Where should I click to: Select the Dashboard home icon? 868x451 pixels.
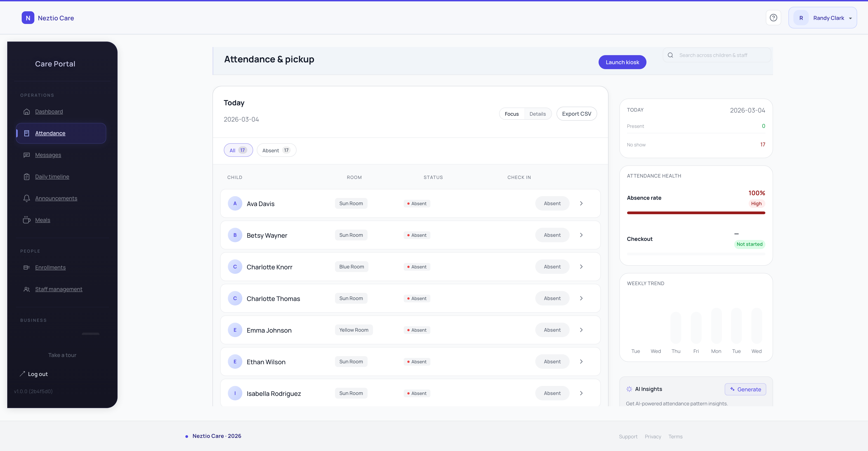[27, 111]
